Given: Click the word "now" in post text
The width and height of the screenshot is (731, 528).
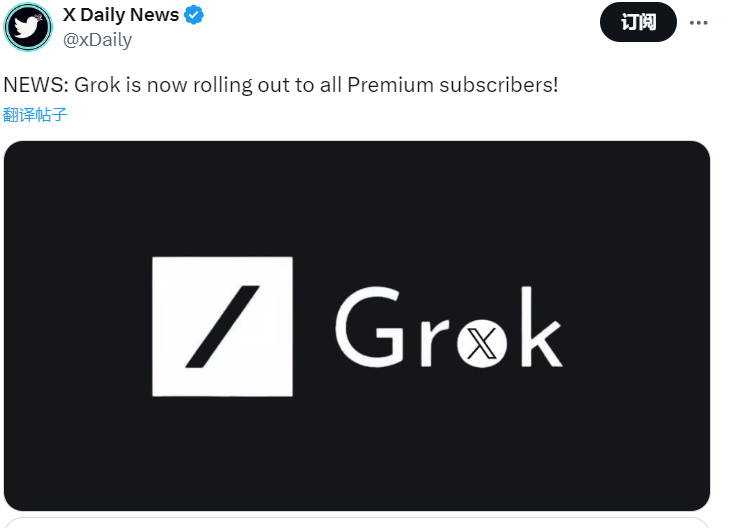Looking at the screenshot, I should (x=165, y=85).
